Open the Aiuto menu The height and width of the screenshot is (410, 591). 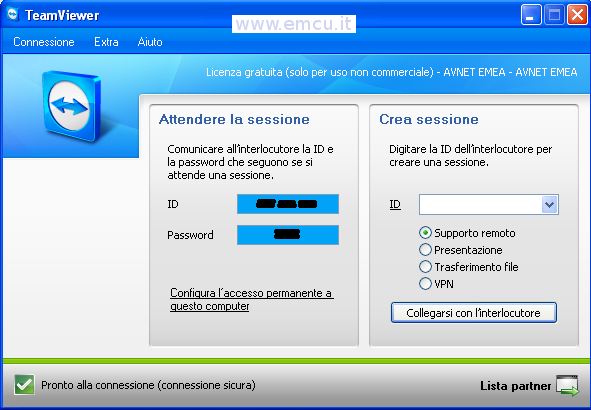(x=150, y=42)
